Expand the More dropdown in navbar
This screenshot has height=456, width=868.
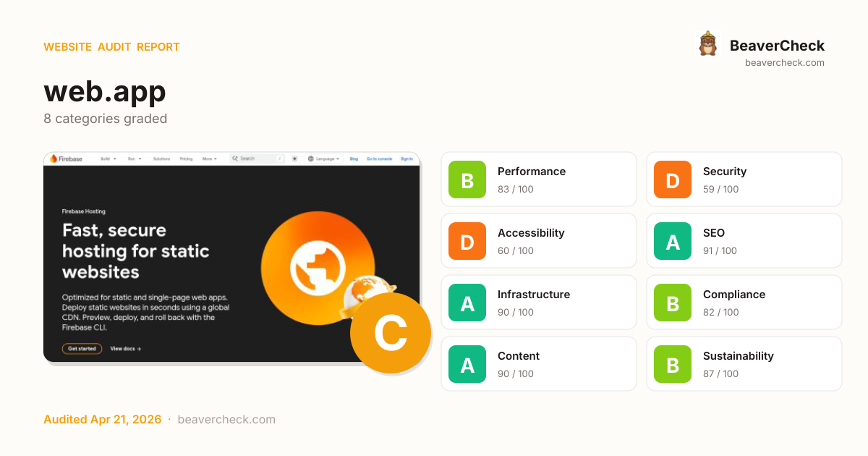pos(209,159)
